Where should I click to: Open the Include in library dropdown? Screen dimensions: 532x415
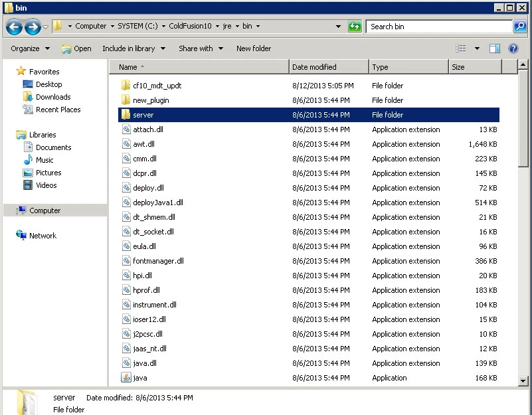133,48
